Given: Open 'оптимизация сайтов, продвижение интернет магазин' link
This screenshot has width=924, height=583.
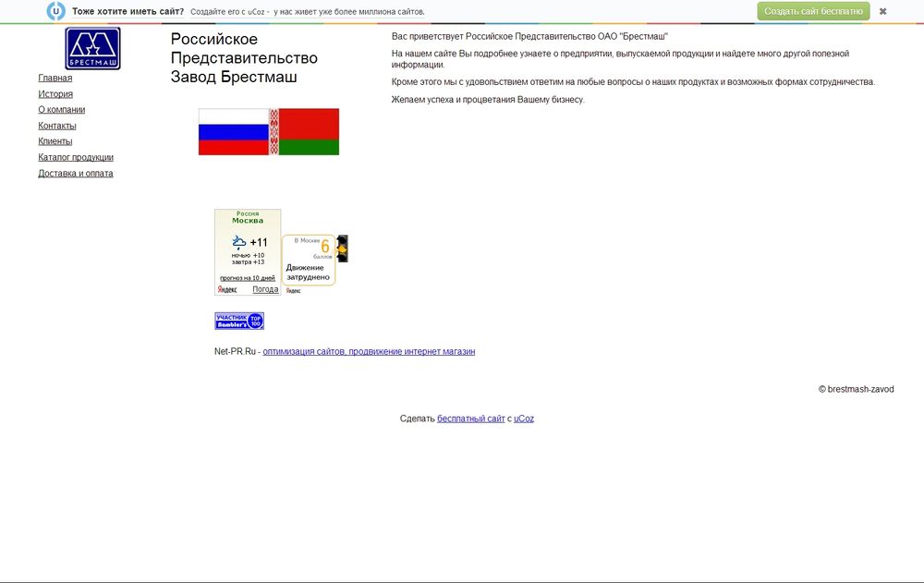Looking at the screenshot, I should coord(369,351).
